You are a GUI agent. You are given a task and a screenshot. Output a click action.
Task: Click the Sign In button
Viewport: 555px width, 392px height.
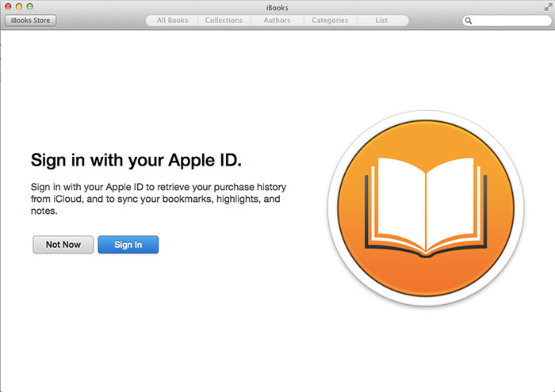click(x=128, y=245)
